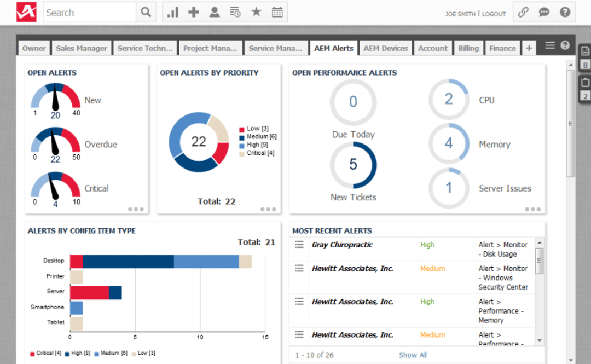Click the LOGOUT link next to Joe Smith
Image resolution: width=591 pixels, height=364 pixels.
coord(494,14)
